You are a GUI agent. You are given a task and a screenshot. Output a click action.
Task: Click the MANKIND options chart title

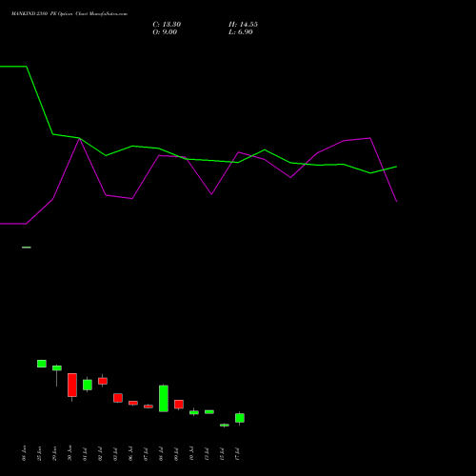tap(69, 13)
